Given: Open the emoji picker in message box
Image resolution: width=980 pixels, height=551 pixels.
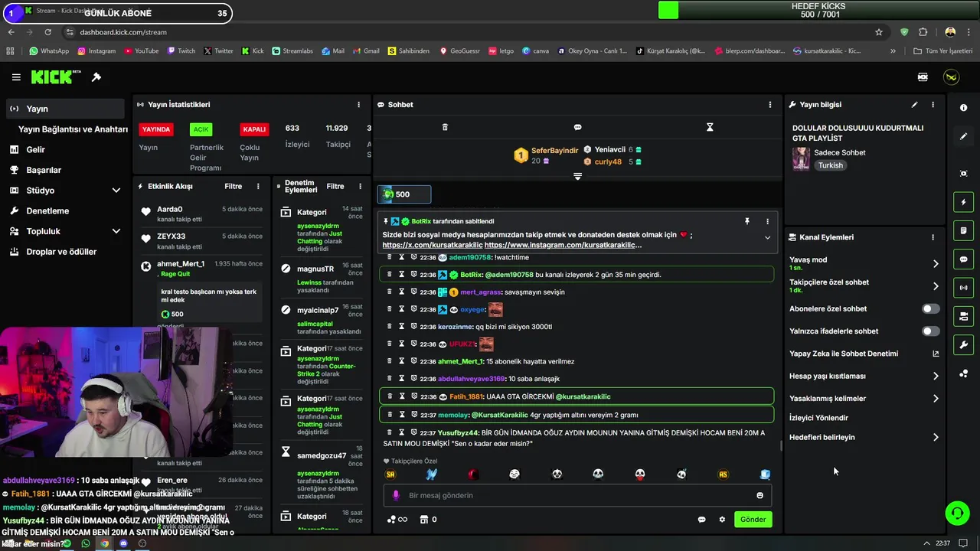Looking at the screenshot, I should [759, 495].
